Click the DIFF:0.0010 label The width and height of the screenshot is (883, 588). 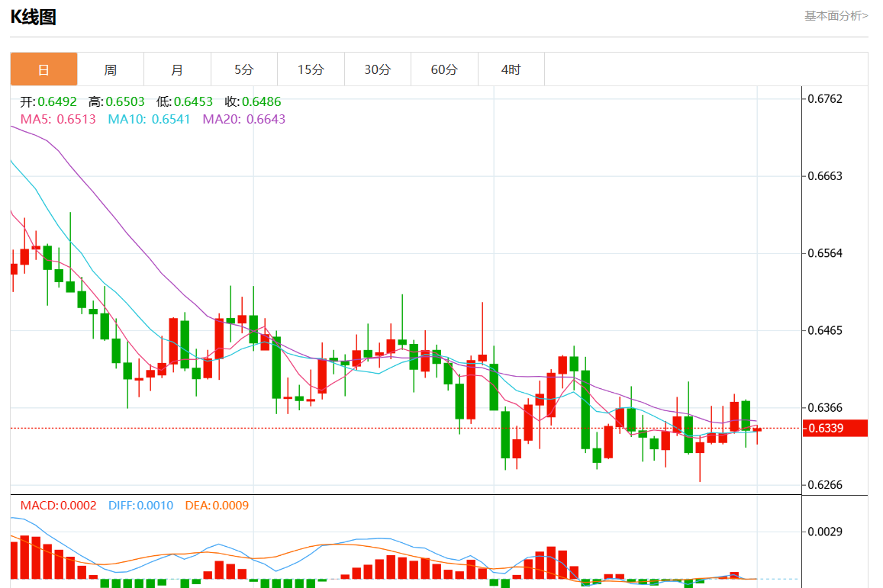pyautogui.click(x=140, y=506)
